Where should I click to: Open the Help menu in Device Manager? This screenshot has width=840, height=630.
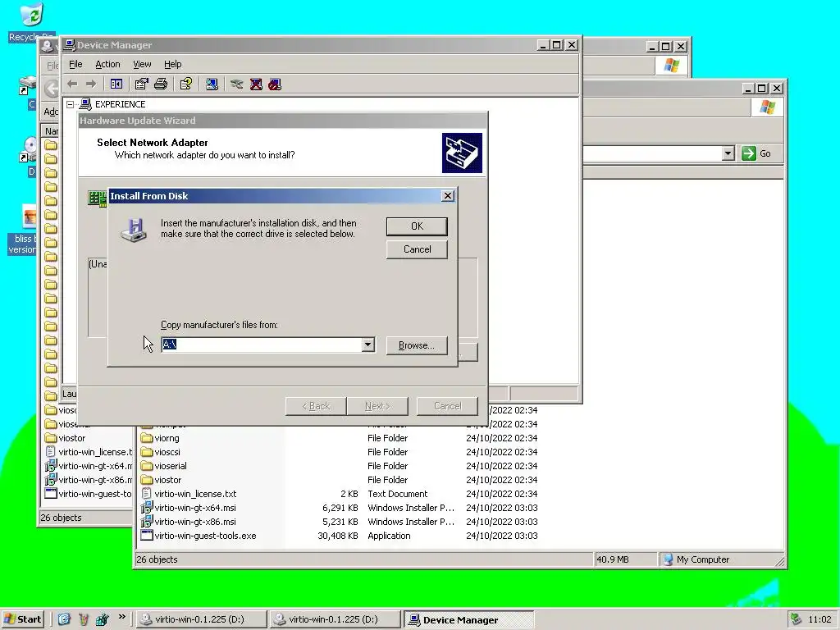coord(172,64)
